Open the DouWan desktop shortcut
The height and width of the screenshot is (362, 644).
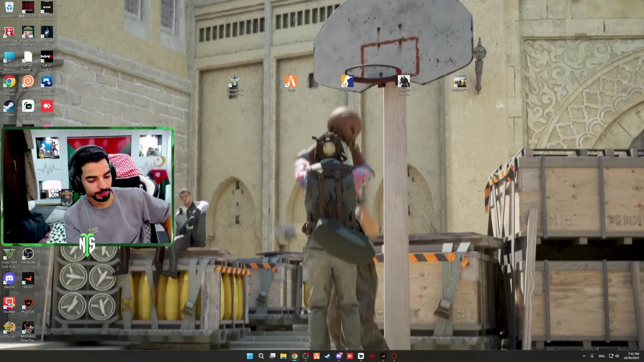point(9,305)
